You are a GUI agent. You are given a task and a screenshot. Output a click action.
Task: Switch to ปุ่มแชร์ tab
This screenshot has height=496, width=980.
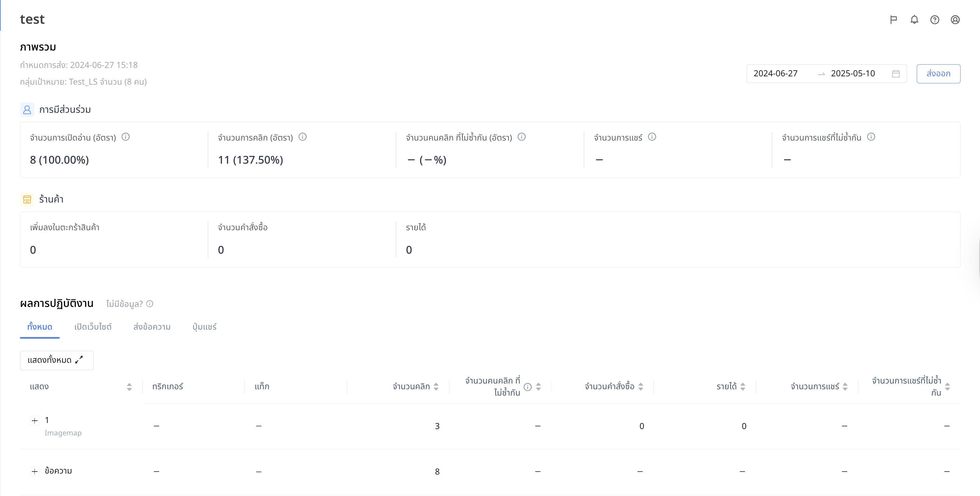tap(204, 327)
